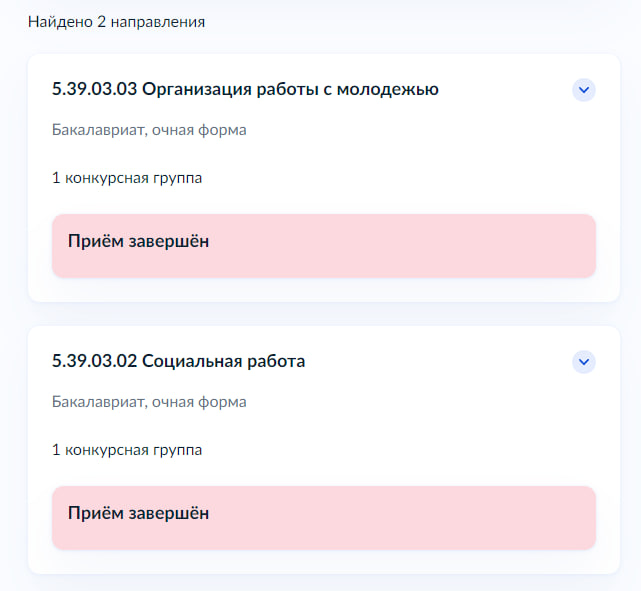Click the word завершён in the upper pink banner
Viewport: 641px width, 591px height.
169,241
